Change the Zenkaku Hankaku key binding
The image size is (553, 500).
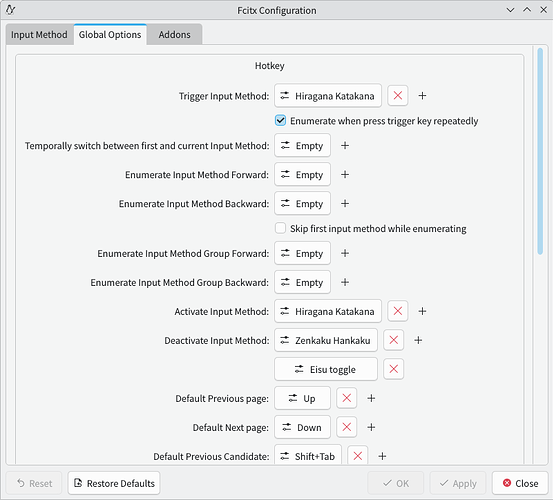326,340
